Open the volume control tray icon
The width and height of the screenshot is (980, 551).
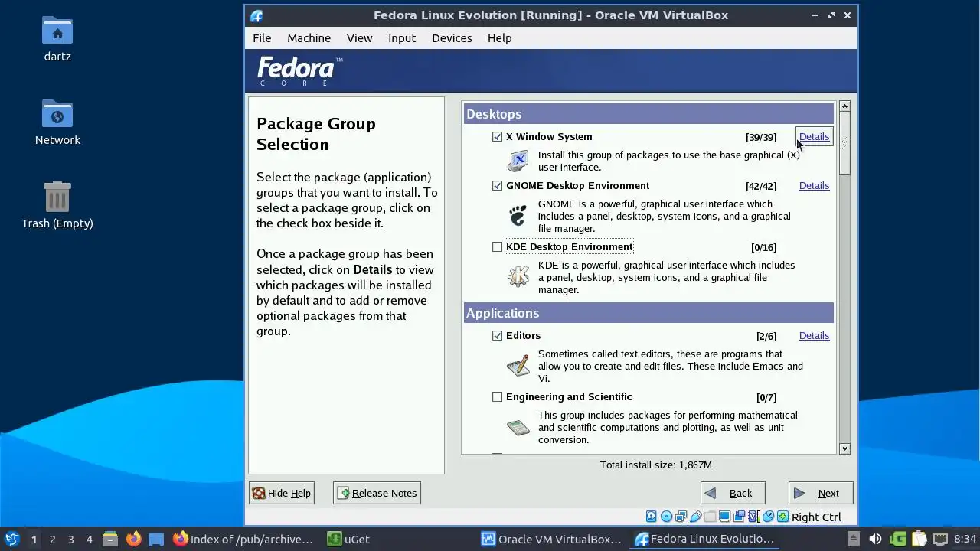coord(875,539)
